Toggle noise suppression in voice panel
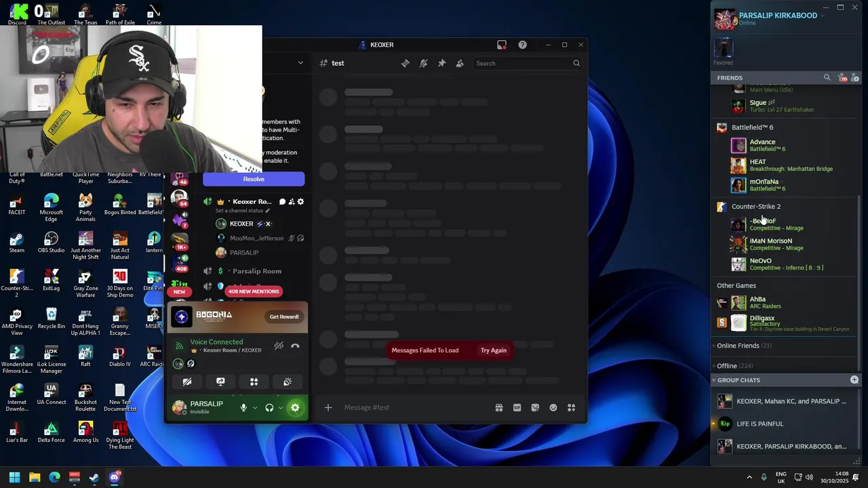Viewport: 868px width, 488px height. point(278,346)
